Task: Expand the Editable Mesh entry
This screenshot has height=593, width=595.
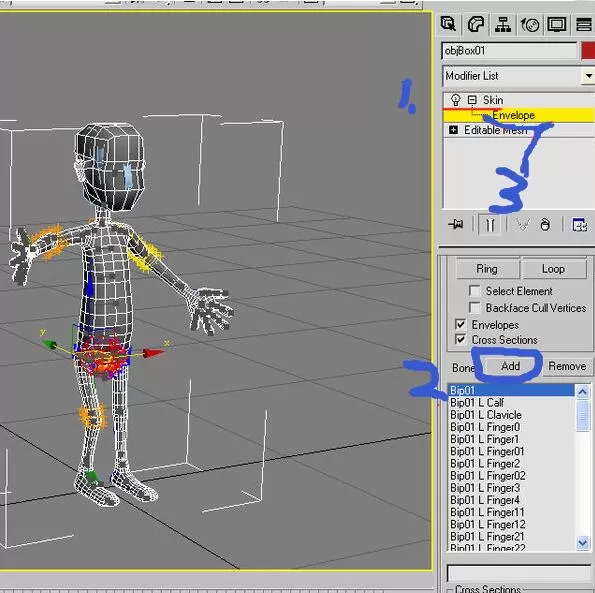Action: pos(453,130)
